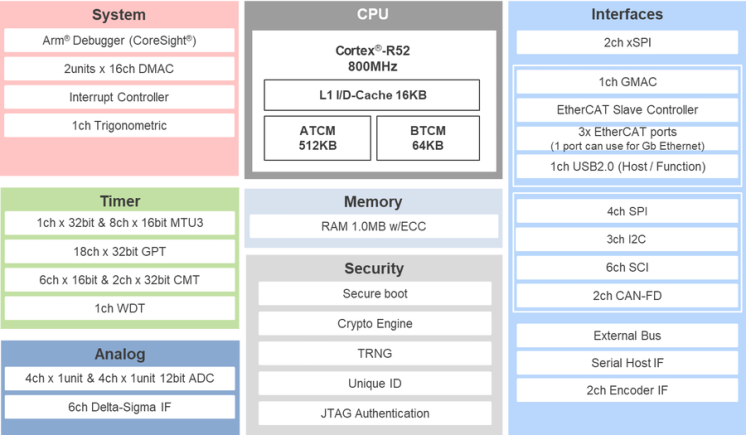The height and width of the screenshot is (435, 746).
Task: Click the Interrupt Controller block
Action: pyautogui.click(x=119, y=97)
